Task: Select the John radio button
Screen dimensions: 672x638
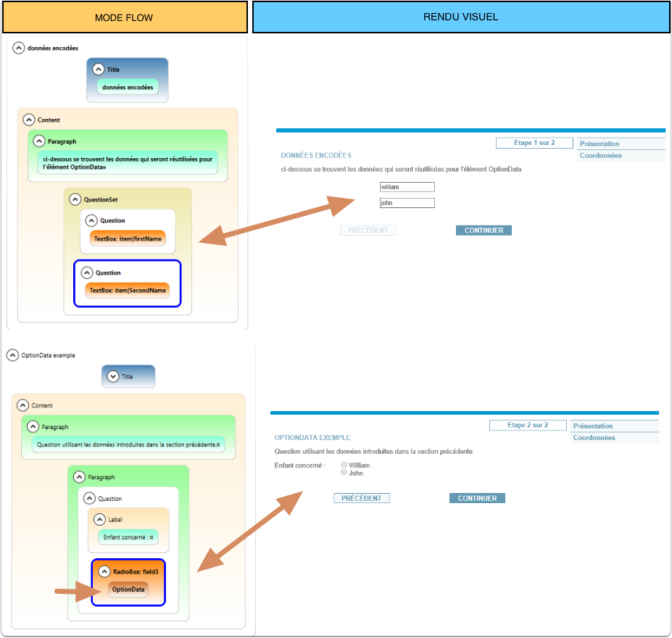Action: [x=344, y=473]
